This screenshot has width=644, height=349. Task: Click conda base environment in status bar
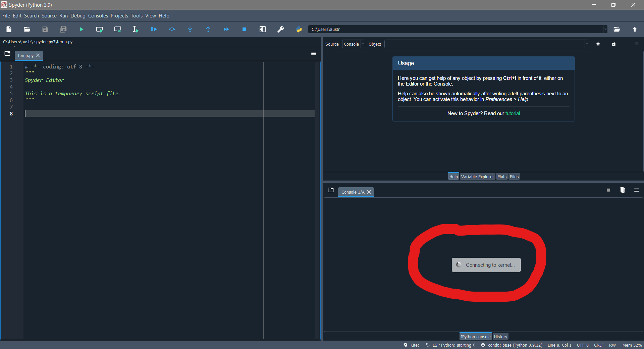tap(515, 345)
